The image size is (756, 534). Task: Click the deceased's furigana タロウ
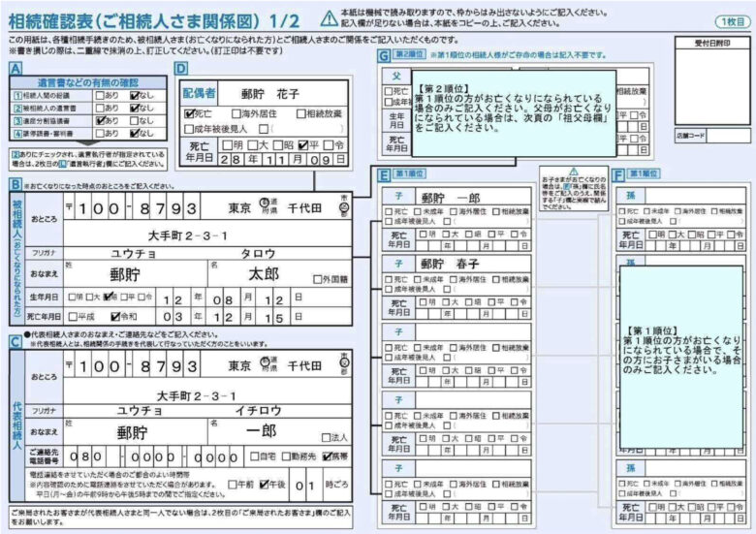258,254
